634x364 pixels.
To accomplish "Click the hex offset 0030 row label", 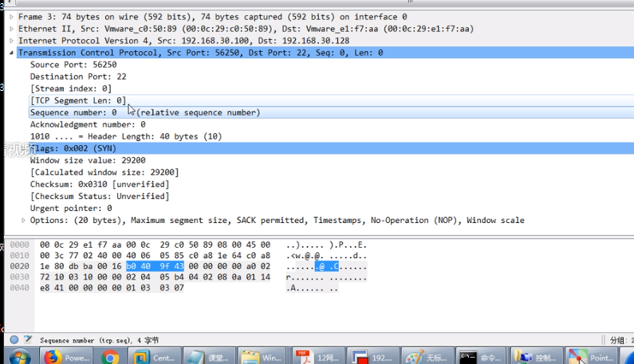I will 19,277.
